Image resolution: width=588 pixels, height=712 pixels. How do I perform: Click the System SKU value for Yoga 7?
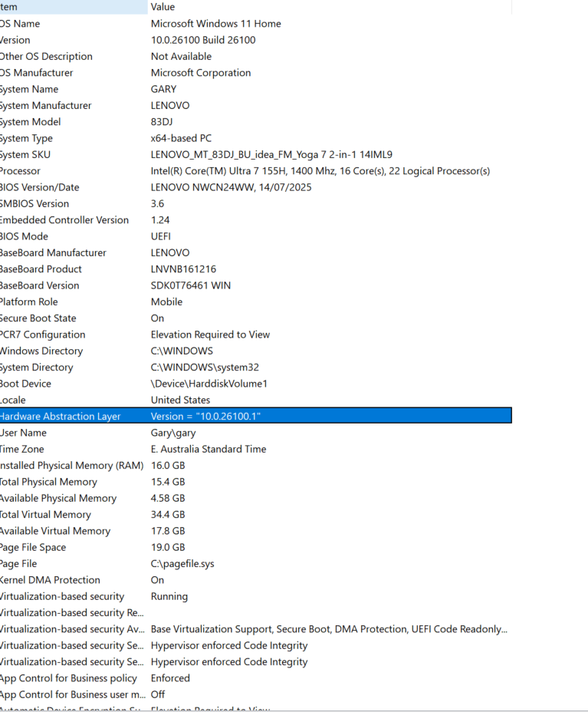pyautogui.click(x=271, y=154)
